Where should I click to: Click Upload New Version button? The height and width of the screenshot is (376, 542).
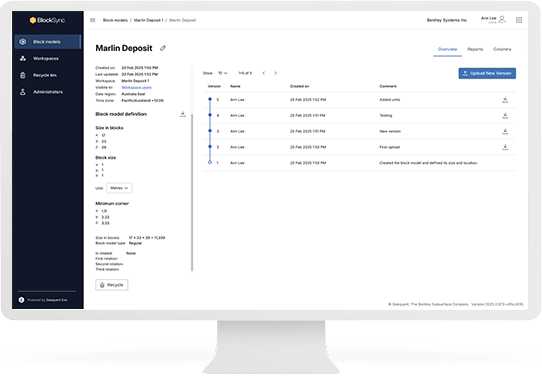pos(487,73)
